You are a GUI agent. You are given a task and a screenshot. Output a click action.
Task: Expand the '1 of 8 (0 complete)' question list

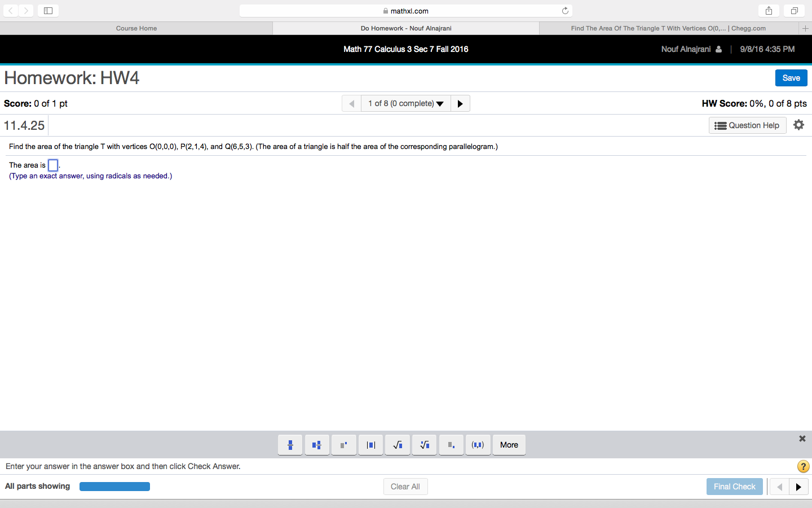coord(406,103)
